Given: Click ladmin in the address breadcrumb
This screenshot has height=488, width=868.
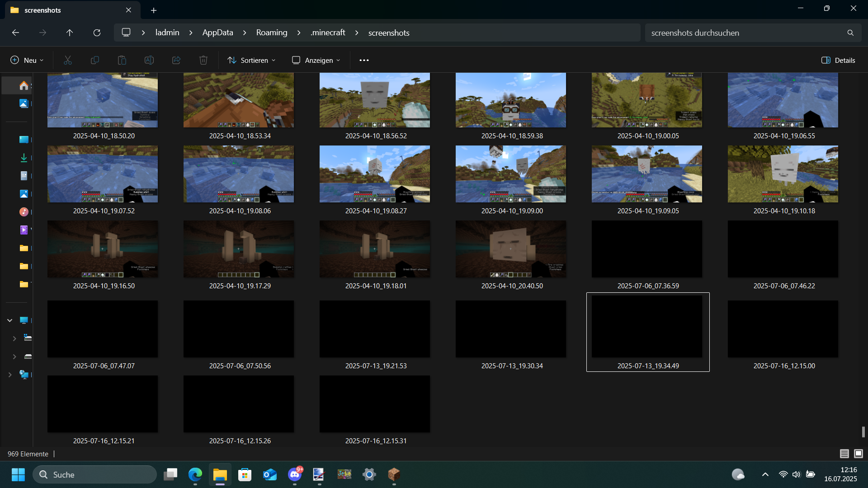Looking at the screenshot, I should (167, 33).
